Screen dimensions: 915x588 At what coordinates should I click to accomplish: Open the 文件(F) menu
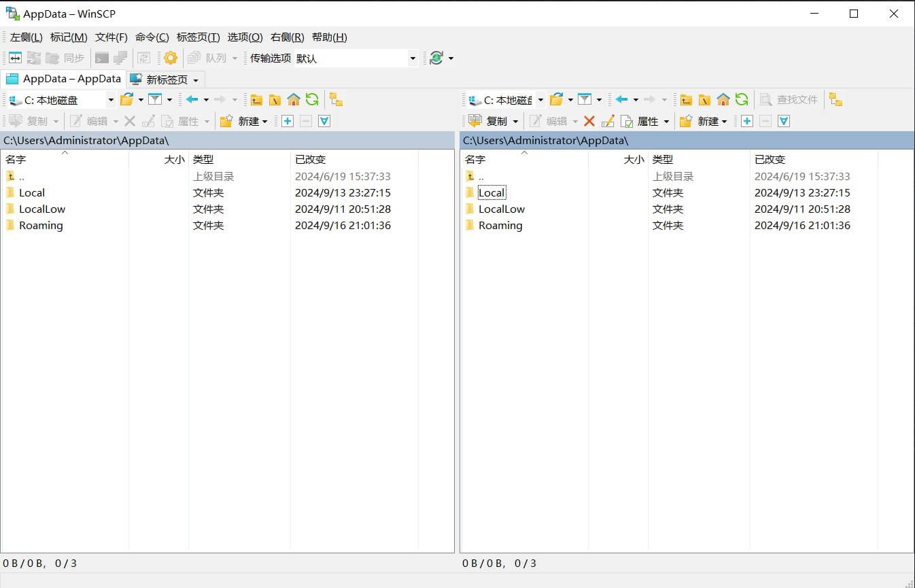click(x=111, y=37)
